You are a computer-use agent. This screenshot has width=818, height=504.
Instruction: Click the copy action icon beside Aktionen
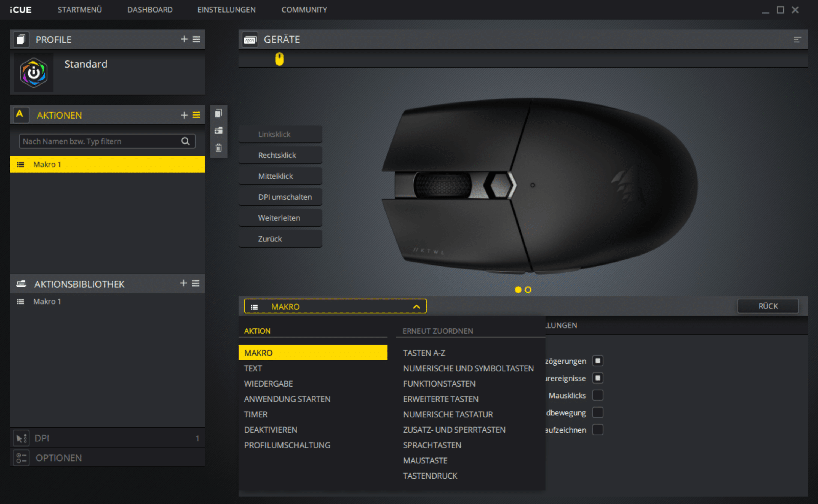(x=218, y=114)
